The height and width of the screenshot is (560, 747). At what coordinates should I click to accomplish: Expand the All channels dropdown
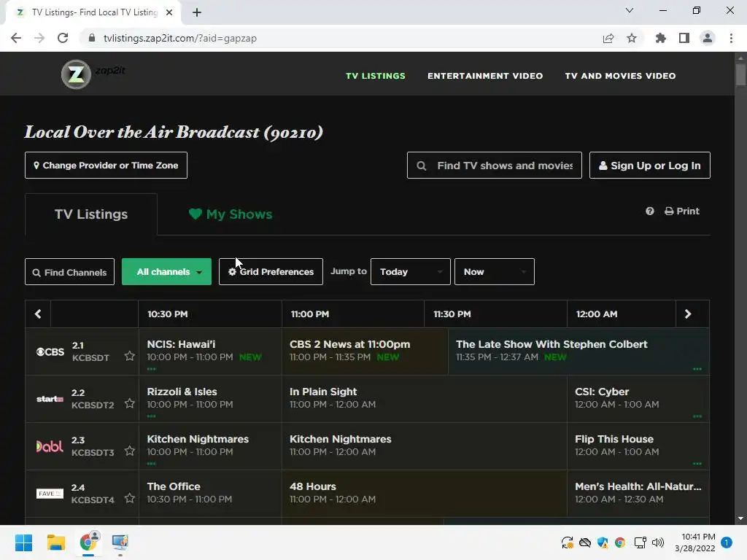[x=167, y=272]
